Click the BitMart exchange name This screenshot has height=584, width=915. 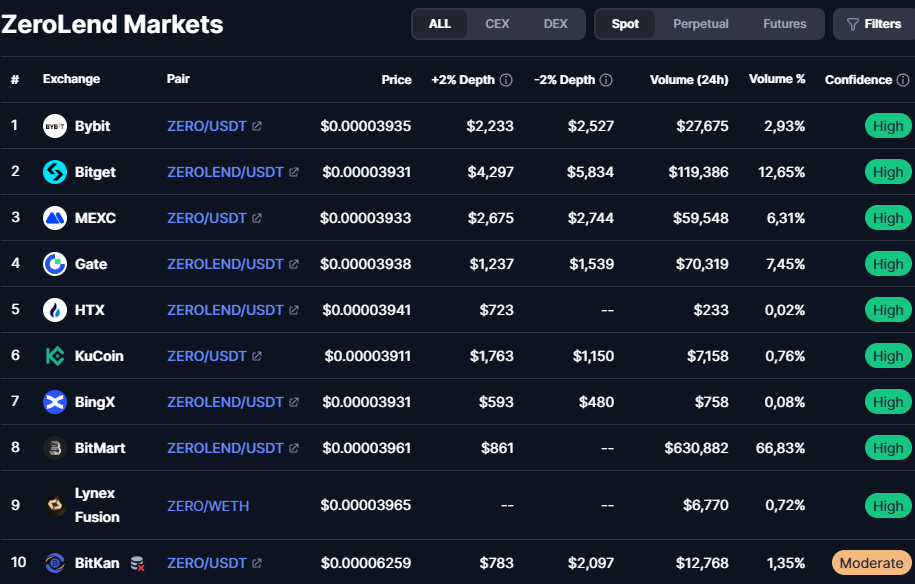pyautogui.click(x=100, y=448)
